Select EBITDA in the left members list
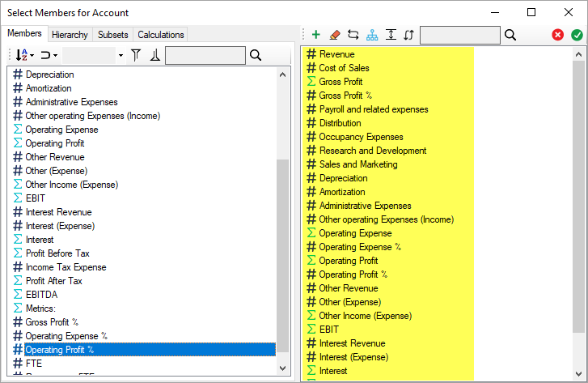588x383 pixels. pos(41,295)
